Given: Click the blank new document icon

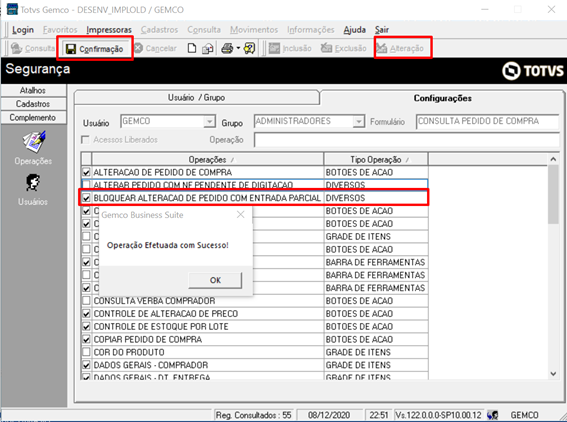Looking at the screenshot, I should (192, 48).
